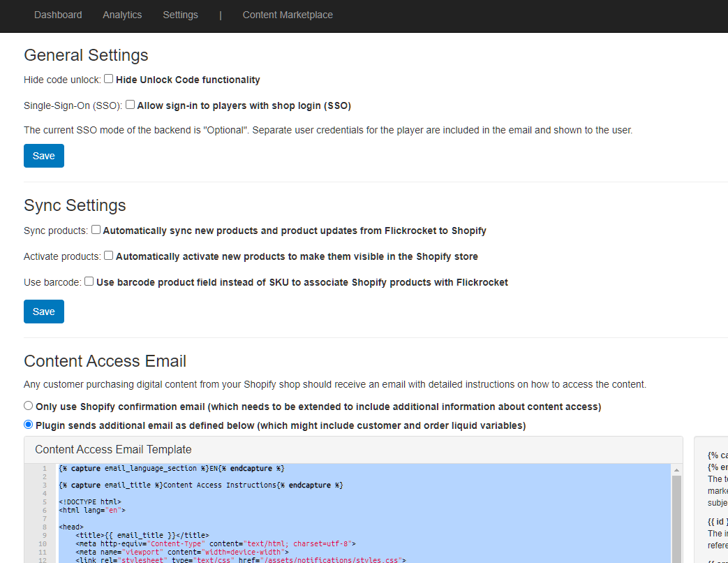Click the email template editor scrollbar thumb
This screenshot has width=728, height=563.
(x=676, y=517)
